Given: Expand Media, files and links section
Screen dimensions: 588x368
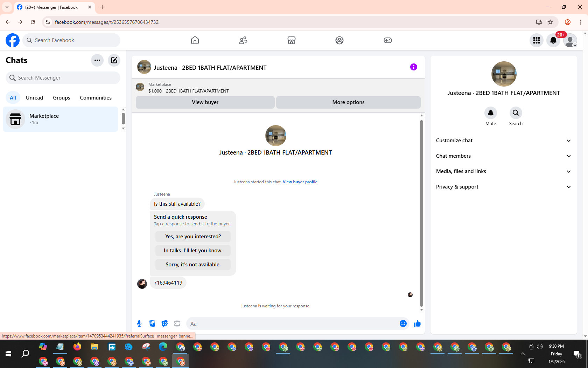Looking at the screenshot, I should (503, 171).
